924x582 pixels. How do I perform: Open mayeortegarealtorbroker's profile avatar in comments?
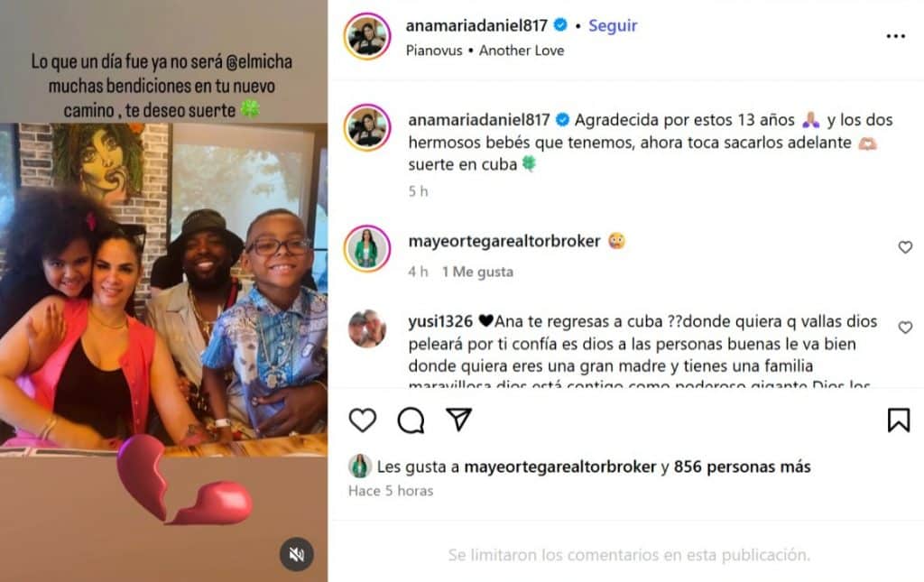367,248
